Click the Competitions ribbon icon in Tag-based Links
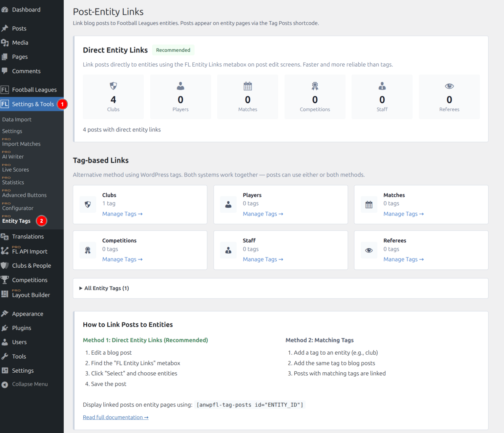This screenshot has height=433, width=504. [88, 250]
